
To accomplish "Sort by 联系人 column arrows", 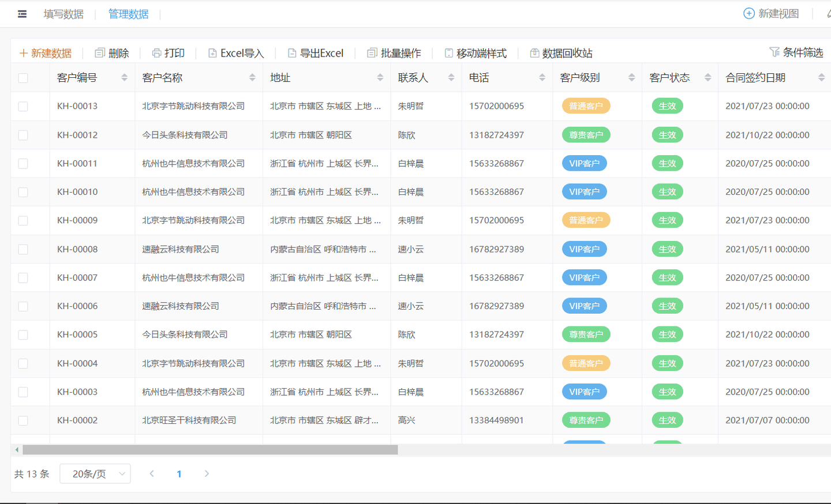I will pyautogui.click(x=451, y=77).
